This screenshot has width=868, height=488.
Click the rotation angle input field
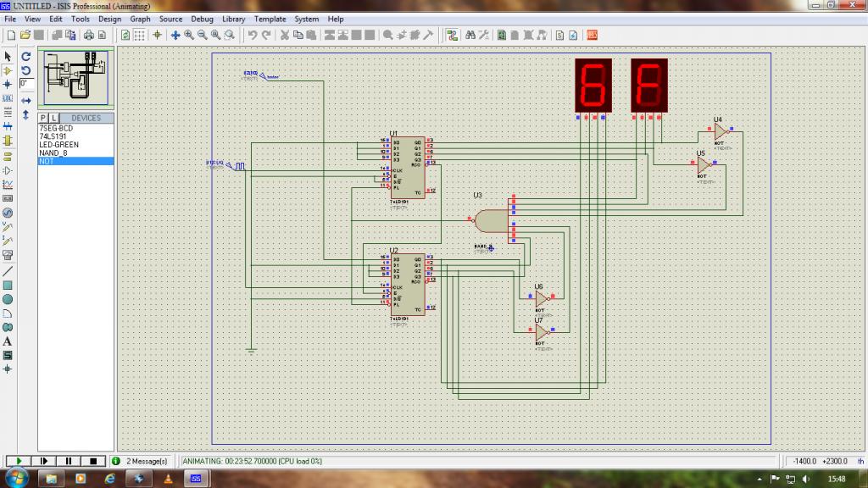pyautogui.click(x=26, y=84)
